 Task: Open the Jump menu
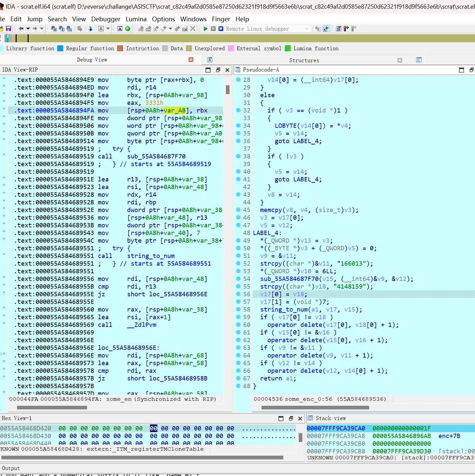[35, 19]
